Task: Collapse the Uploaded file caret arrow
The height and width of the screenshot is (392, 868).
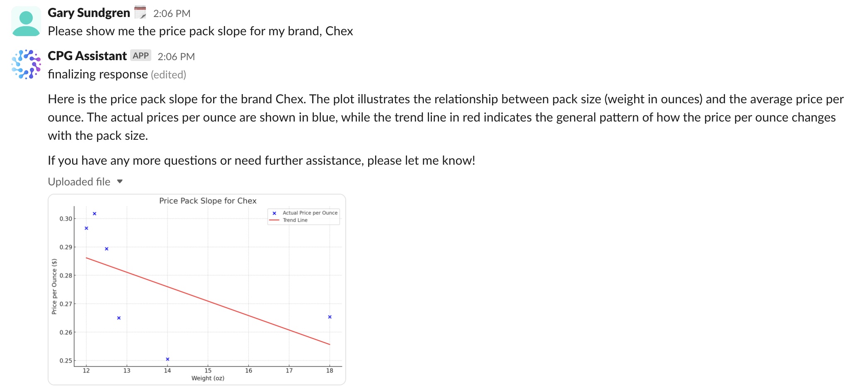Action: click(120, 181)
